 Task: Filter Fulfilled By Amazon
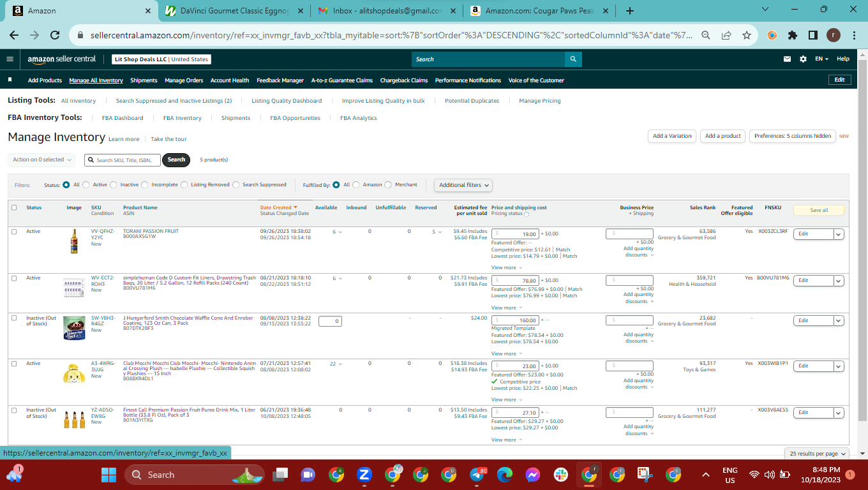(356, 185)
